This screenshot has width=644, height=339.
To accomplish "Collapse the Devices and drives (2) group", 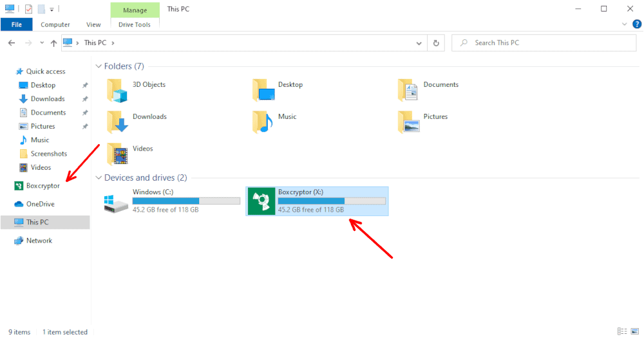I will click(x=99, y=178).
